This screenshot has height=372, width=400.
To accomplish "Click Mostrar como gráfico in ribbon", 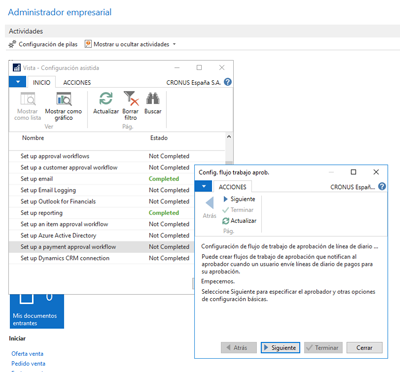I will point(63,106).
